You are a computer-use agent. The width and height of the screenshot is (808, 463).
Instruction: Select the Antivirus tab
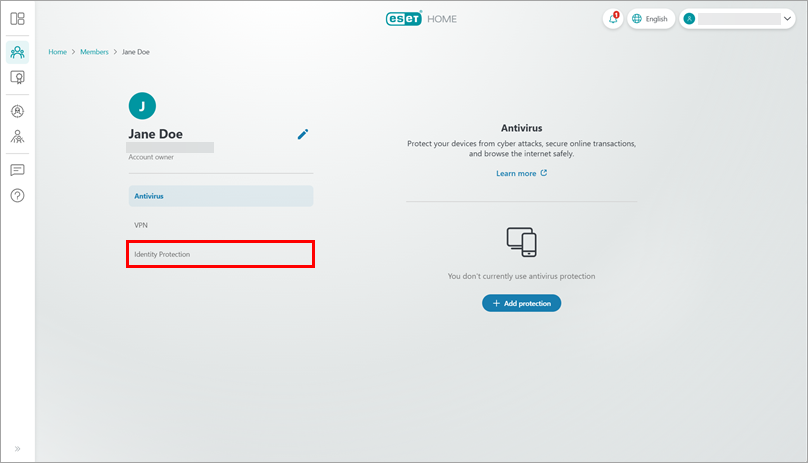220,196
